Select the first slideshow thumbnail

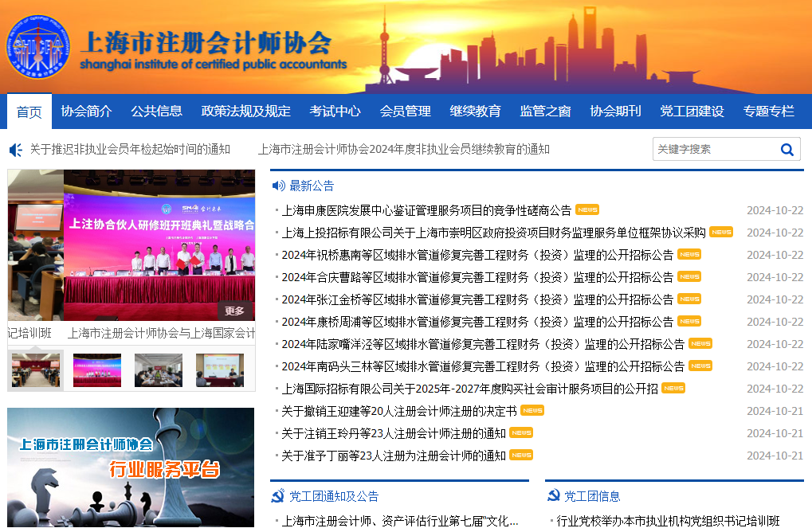pyautogui.click(x=36, y=370)
